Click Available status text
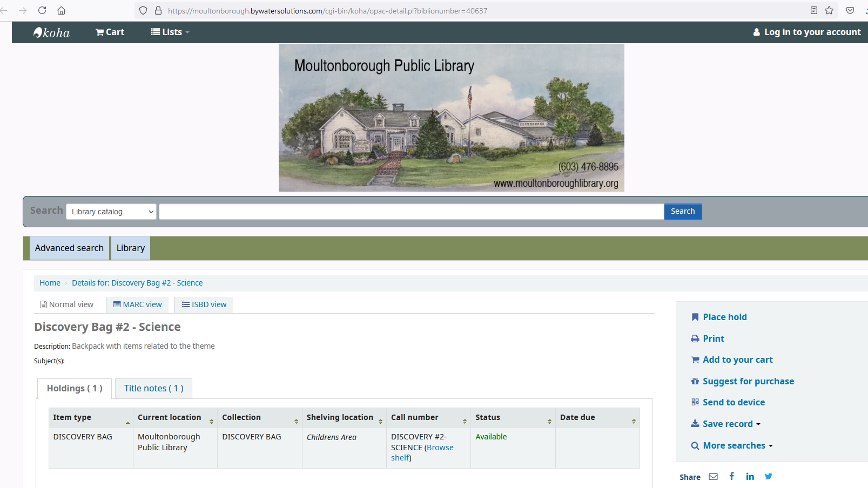 click(x=491, y=437)
